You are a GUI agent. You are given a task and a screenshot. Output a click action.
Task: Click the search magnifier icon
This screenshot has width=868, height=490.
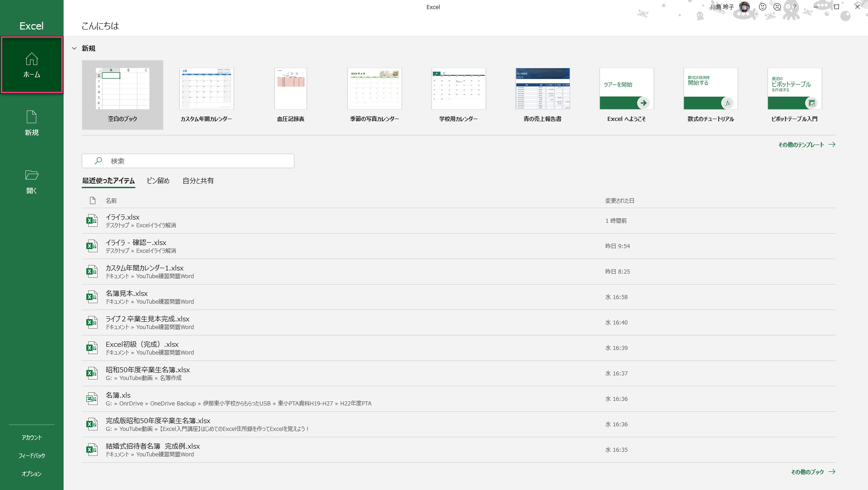(98, 161)
